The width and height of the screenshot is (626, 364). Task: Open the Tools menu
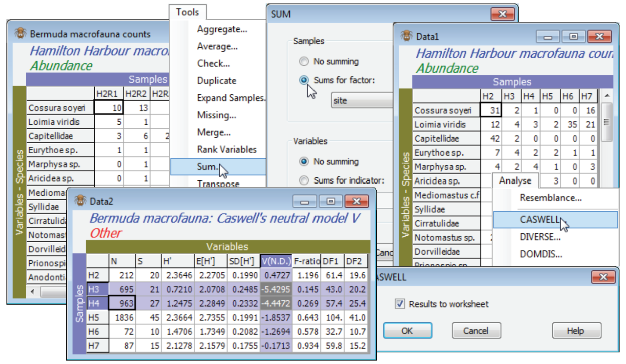point(187,12)
